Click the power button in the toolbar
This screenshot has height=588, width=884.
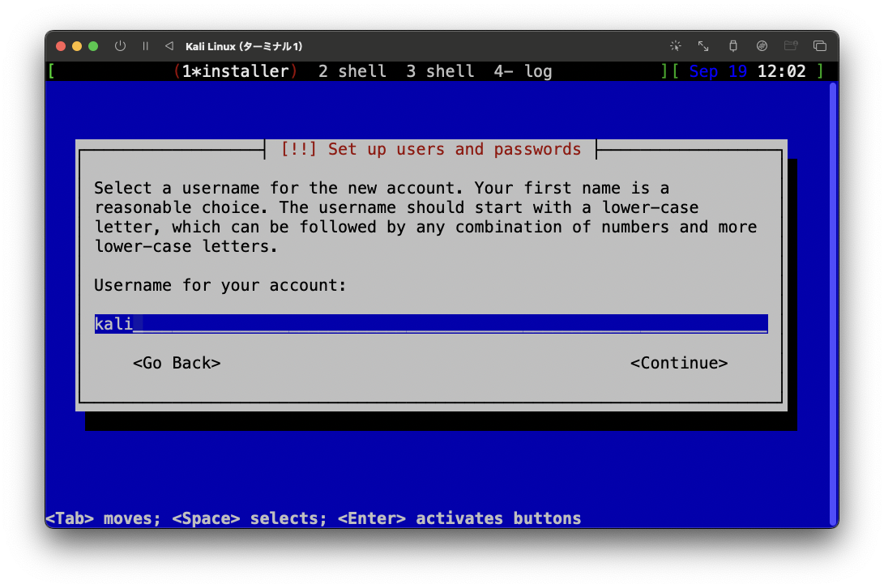120,46
